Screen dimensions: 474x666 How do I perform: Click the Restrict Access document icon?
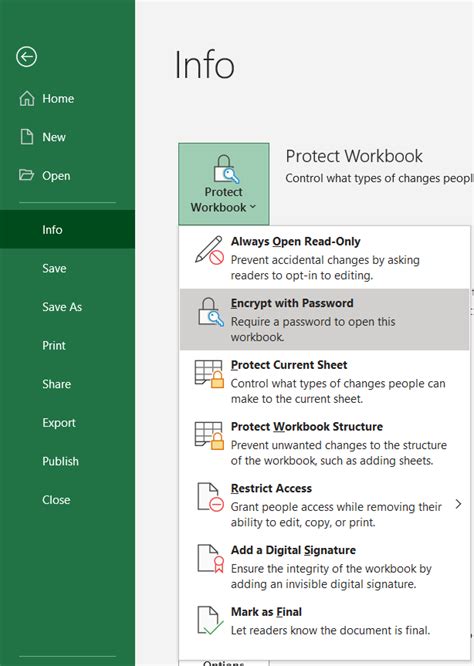coord(210,497)
